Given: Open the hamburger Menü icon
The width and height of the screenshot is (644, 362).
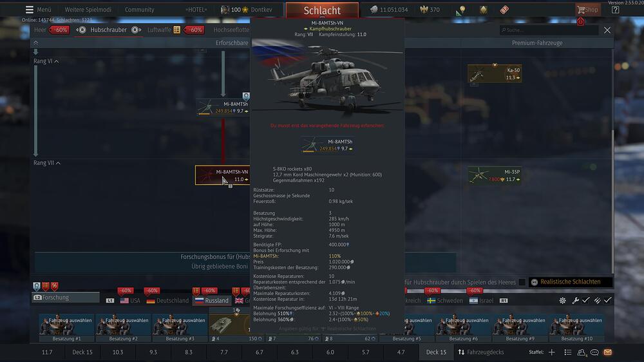Looking at the screenshot, I should pos(29,10).
